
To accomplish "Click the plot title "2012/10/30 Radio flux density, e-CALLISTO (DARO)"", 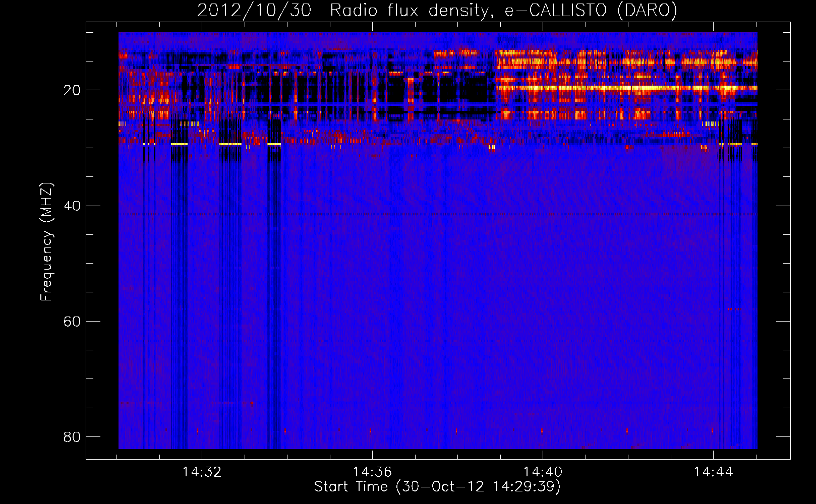I will pos(437,10).
